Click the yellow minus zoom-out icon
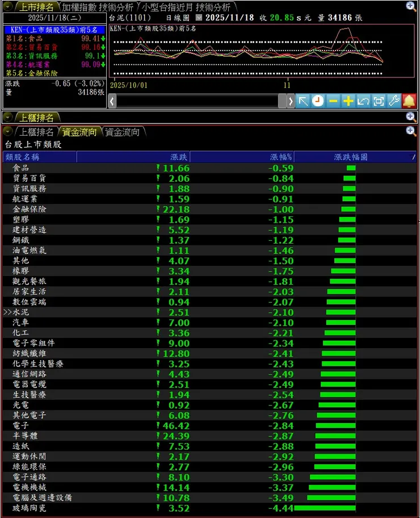 333,101
